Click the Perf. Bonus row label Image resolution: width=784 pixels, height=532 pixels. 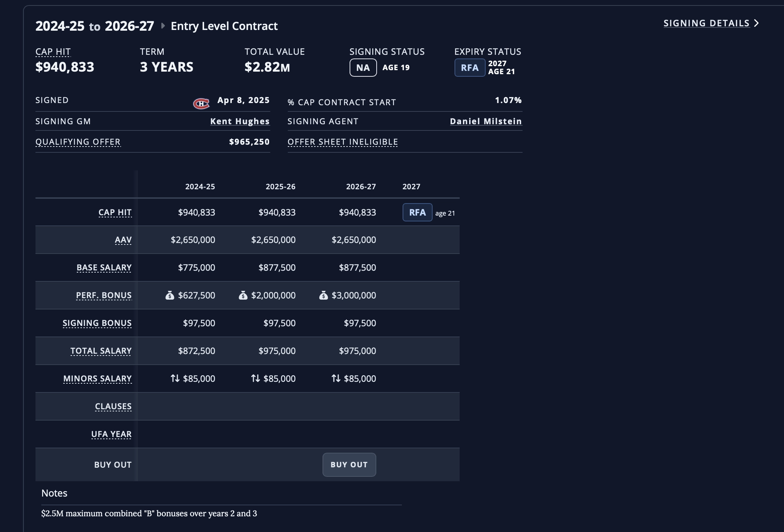tap(104, 295)
